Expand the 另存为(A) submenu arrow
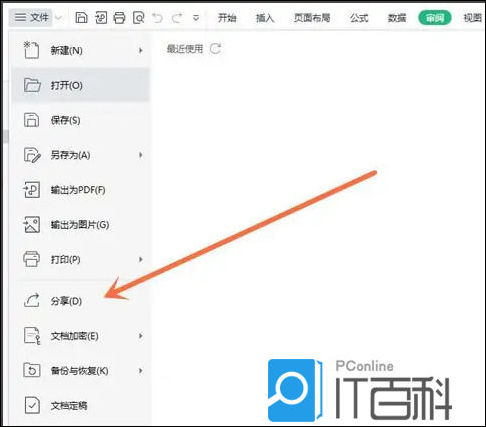Screen dimensions: 486x427 click(x=141, y=155)
